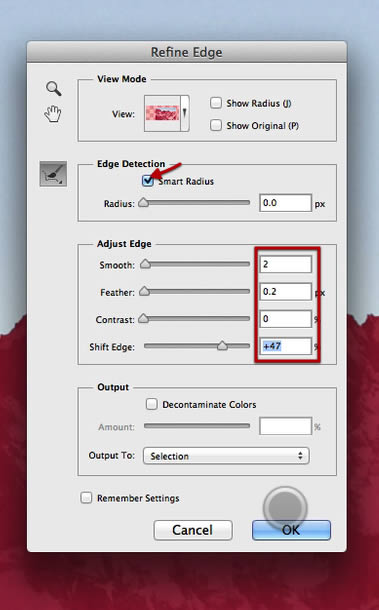Uncheck the Smart Radius checkbox
The image size is (379, 610).
[x=147, y=181]
